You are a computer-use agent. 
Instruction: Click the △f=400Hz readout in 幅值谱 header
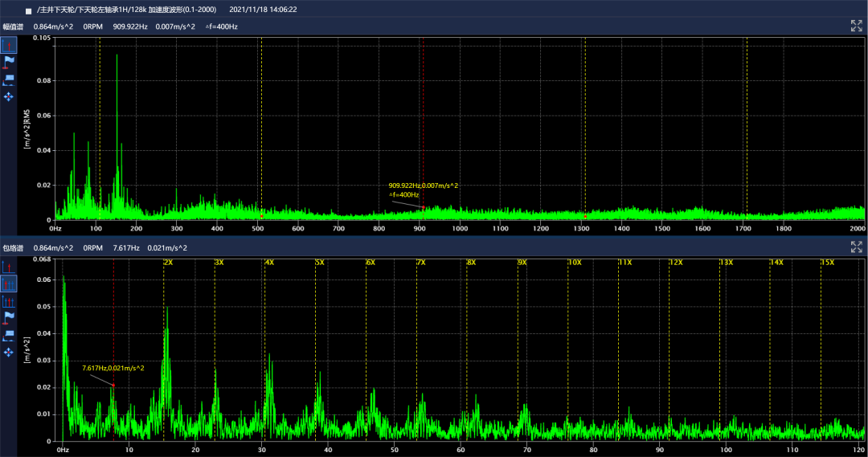(221, 27)
